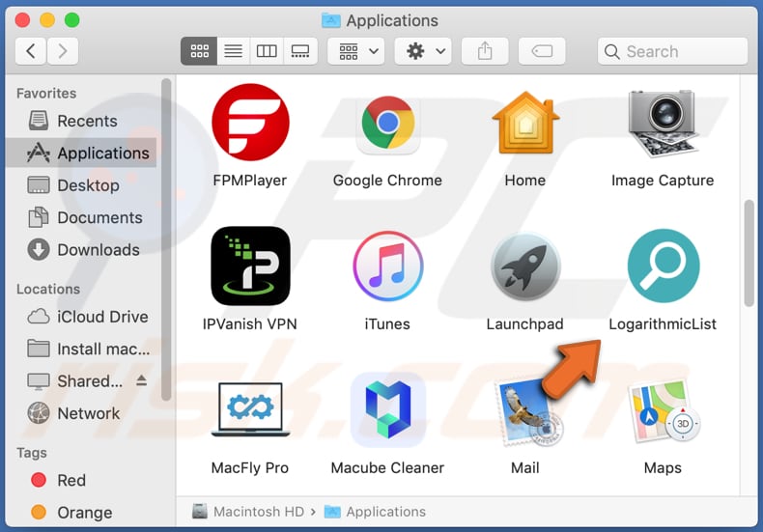Screen dimensions: 763x532
Task: Click Macintosh HD in the path bar
Action: [x=248, y=512]
